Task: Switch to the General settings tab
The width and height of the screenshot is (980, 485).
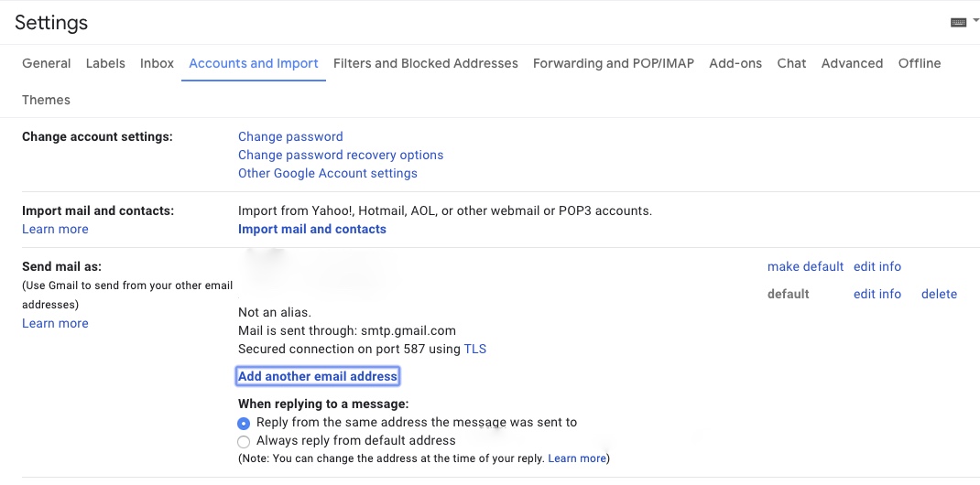Action: tap(47, 63)
